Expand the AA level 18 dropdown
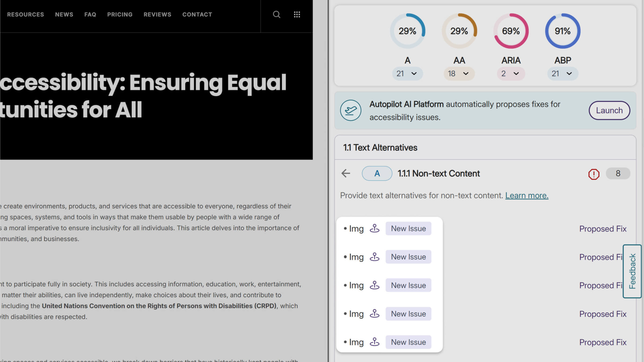644x362 pixels. tap(459, 74)
